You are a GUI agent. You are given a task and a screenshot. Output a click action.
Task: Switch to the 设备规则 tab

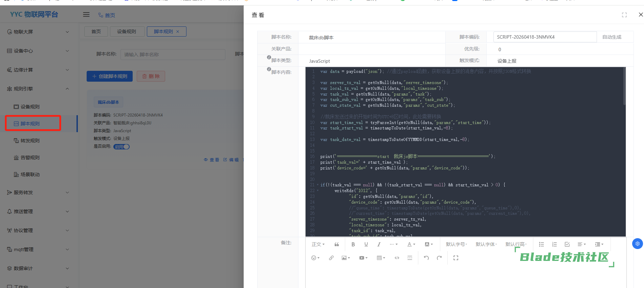[127, 32]
